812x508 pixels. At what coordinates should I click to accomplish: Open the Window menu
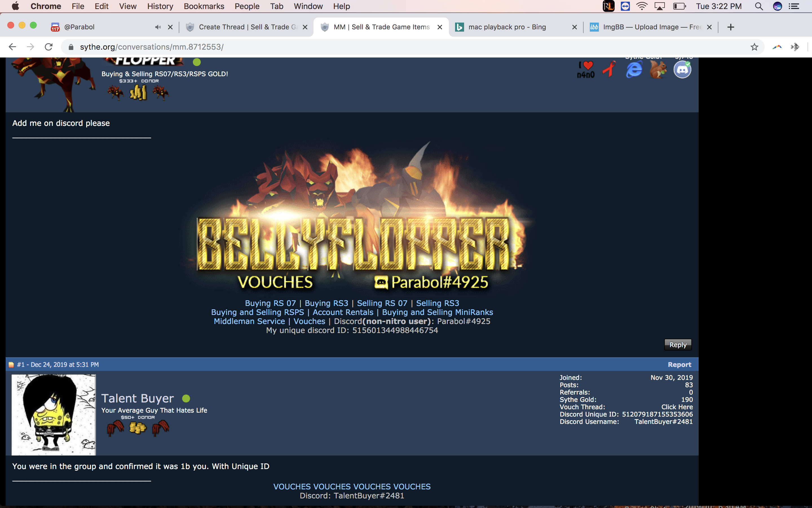click(308, 6)
